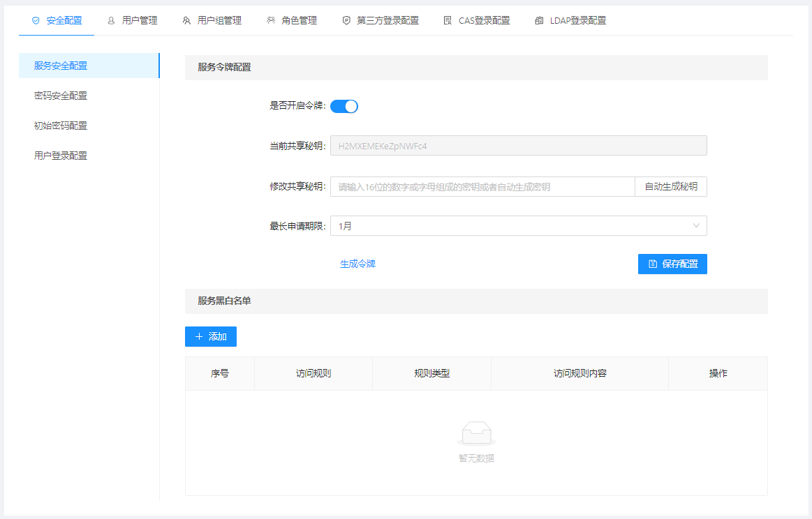Screen dimensions: 812x519
Task: Click the 修改共享秘钥 input field
Action: pyautogui.click(x=482, y=187)
